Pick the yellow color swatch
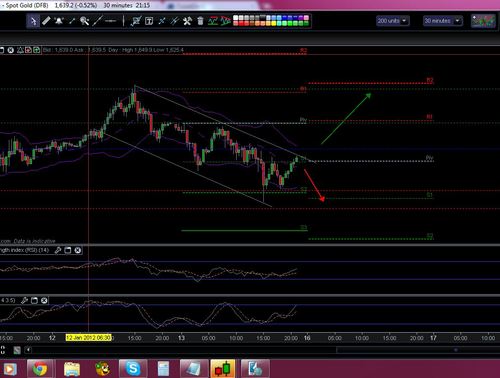Image resolution: width=500 pixels, height=378 pixels. [x=274, y=23]
